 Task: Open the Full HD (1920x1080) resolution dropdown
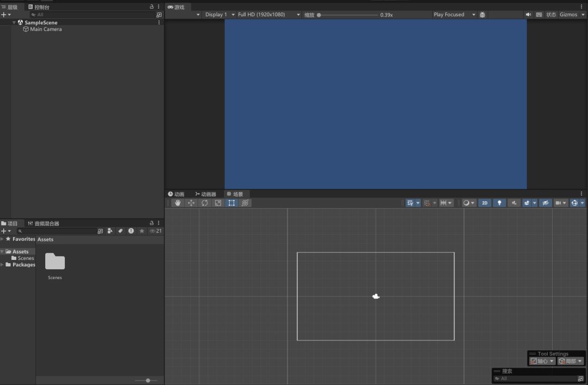tap(268, 15)
